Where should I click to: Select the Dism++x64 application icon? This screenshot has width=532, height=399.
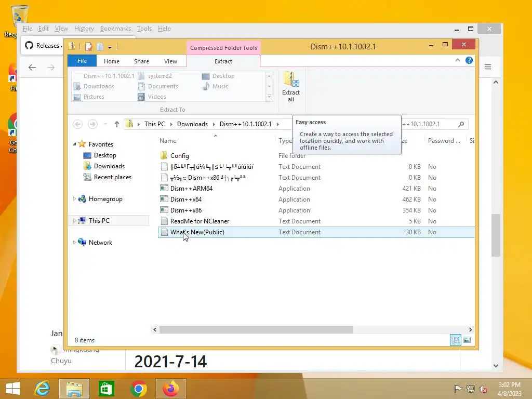pos(164,199)
